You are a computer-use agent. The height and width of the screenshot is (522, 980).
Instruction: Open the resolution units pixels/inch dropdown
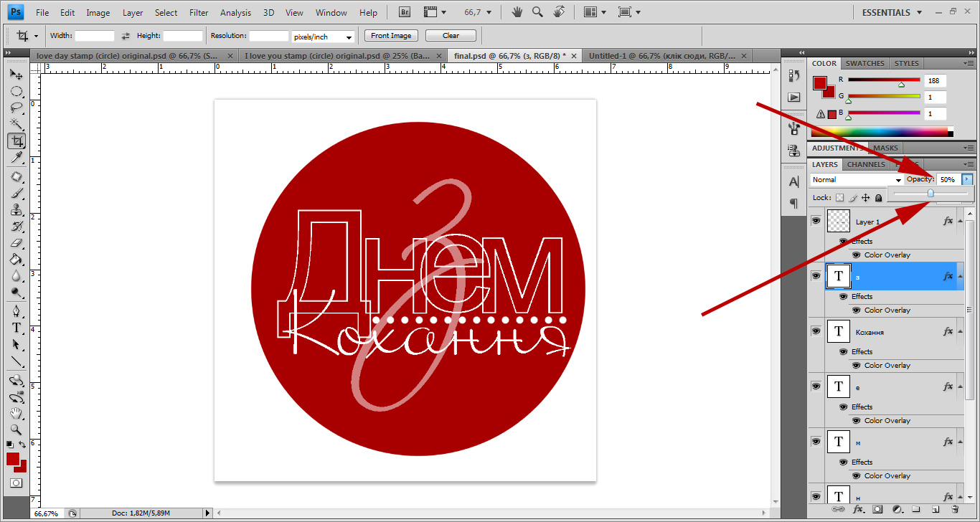(324, 37)
